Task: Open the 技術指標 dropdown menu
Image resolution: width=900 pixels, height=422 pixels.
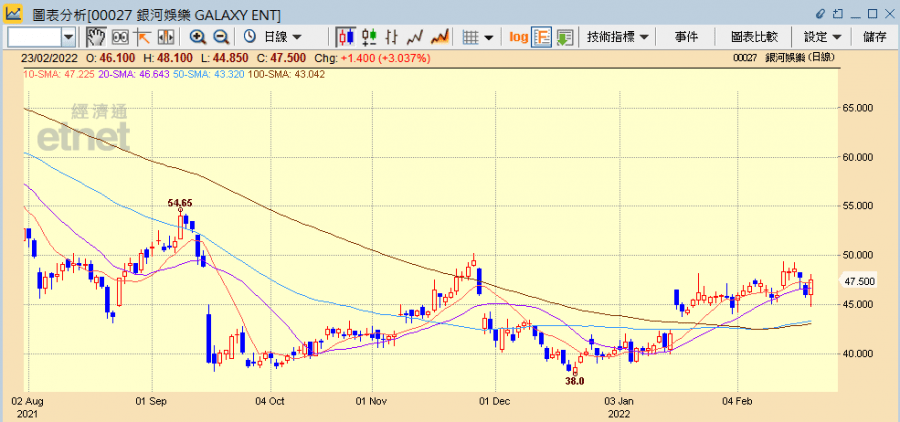Action: pyautogui.click(x=617, y=37)
